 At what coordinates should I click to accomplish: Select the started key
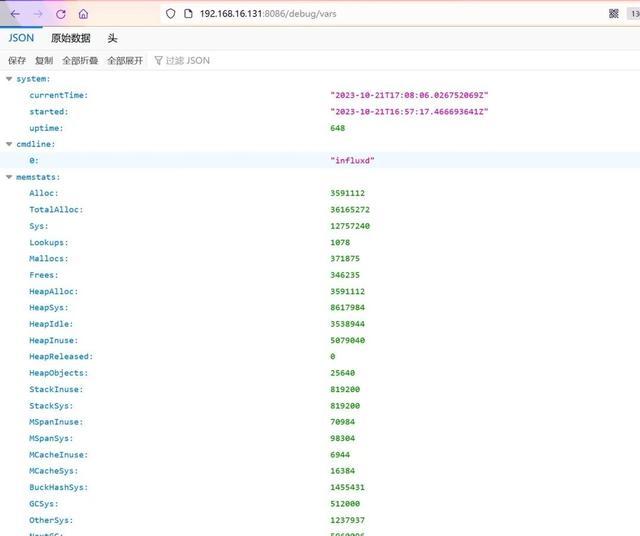pos(49,111)
